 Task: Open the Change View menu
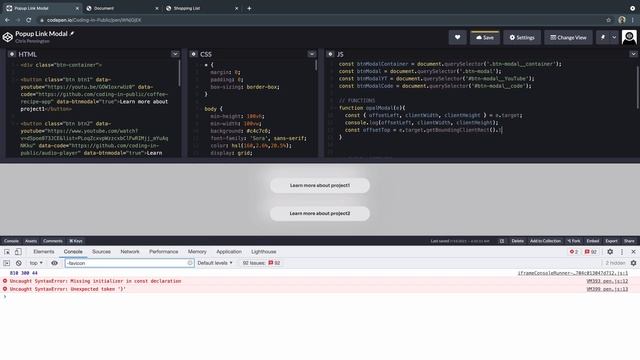pyautogui.click(x=568, y=38)
